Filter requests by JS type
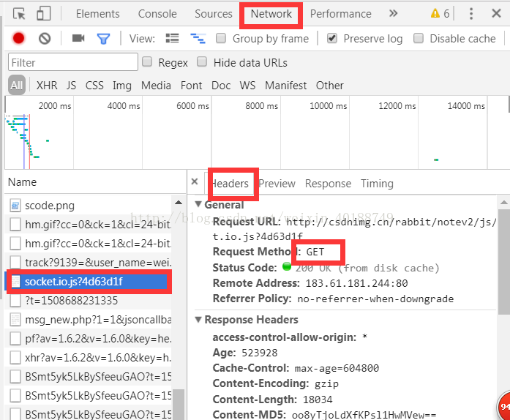 click(x=71, y=85)
